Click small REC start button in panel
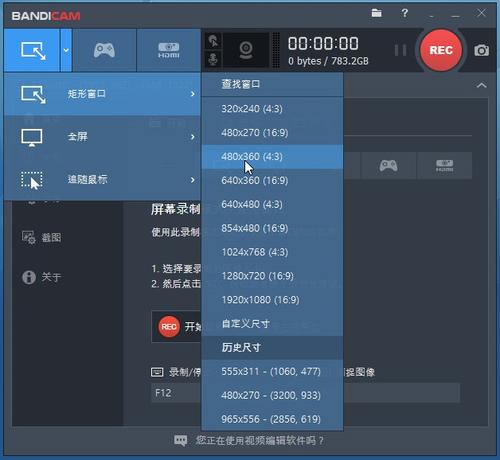 pyautogui.click(x=169, y=327)
